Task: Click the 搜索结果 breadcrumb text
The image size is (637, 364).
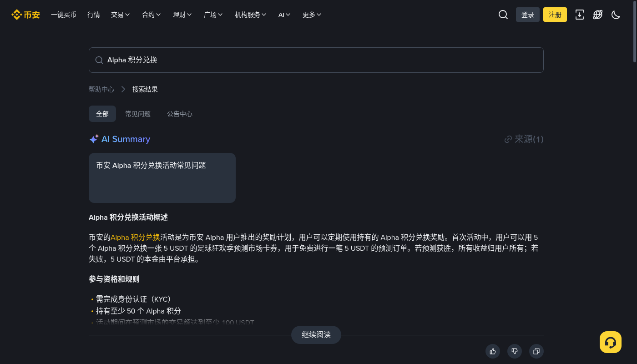Action: (x=145, y=89)
